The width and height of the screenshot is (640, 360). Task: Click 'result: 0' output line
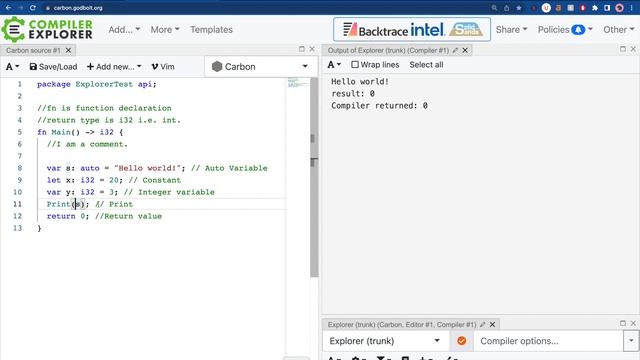[353, 93]
